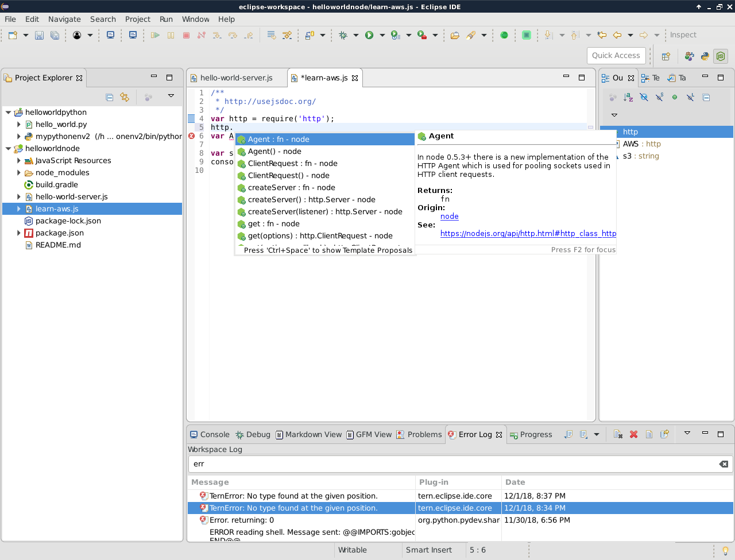Viewport: 735px width, 560px height.
Task: Open the nodejs.org http API link
Action: pos(528,234)
